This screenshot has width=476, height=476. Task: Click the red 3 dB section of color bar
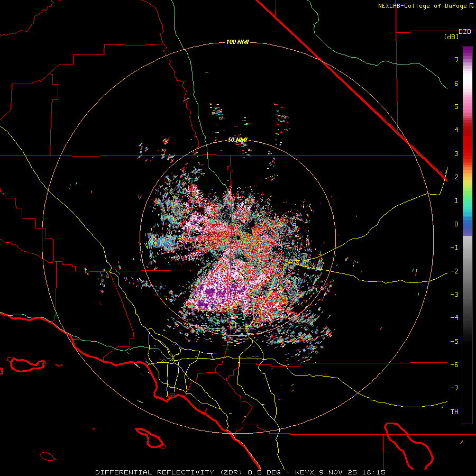tap(467, 149)
